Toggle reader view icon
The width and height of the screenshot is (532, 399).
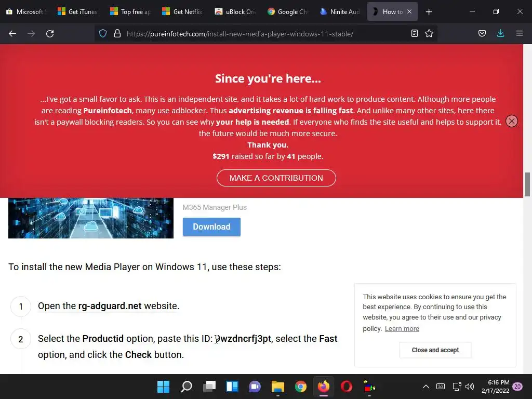tap(414, 34)
